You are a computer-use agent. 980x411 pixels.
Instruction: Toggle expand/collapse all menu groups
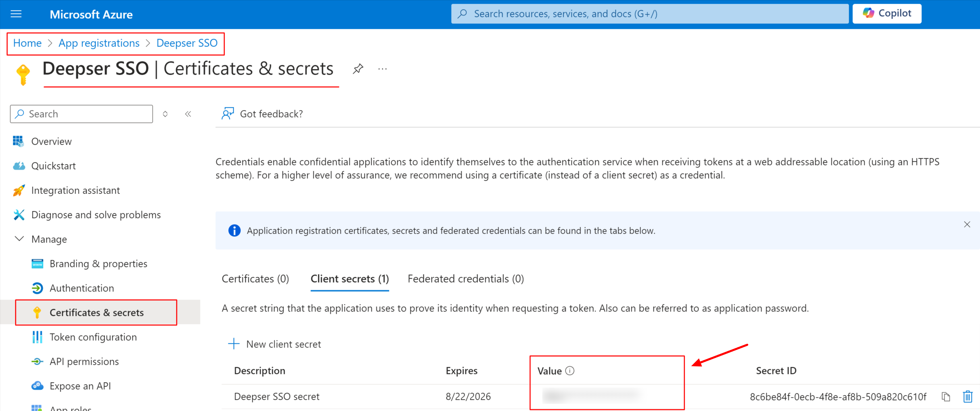point(165,114)
